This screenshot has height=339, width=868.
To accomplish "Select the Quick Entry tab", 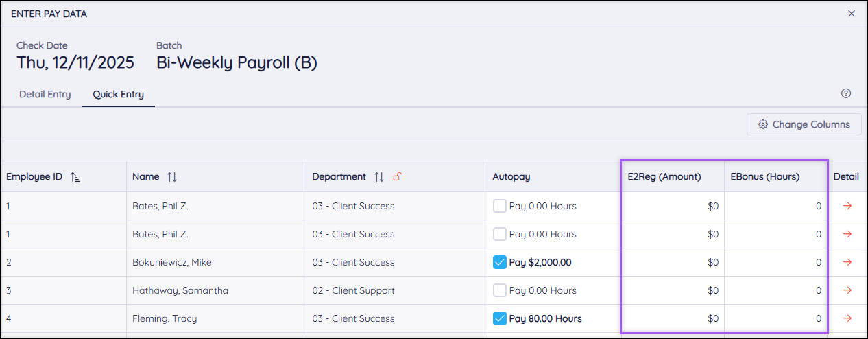I will pos(119,94).
